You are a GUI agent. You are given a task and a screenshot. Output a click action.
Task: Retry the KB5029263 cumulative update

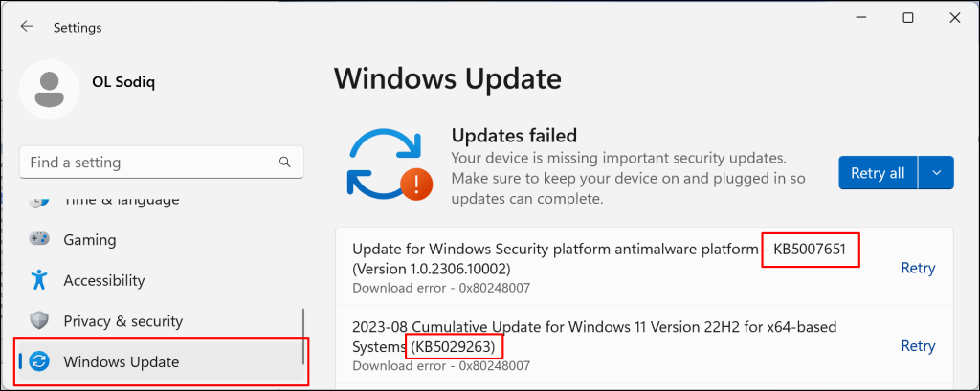coord(918,346)
